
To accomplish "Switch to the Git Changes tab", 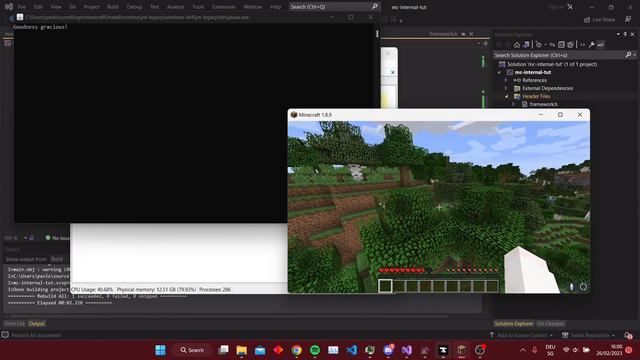I will click(x=551, y=323).
